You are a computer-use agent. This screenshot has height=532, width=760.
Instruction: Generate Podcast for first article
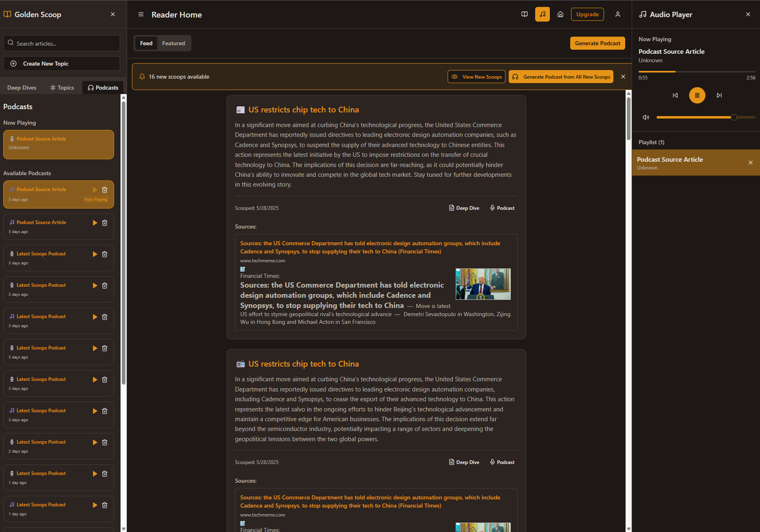click(x=502, y=208)
